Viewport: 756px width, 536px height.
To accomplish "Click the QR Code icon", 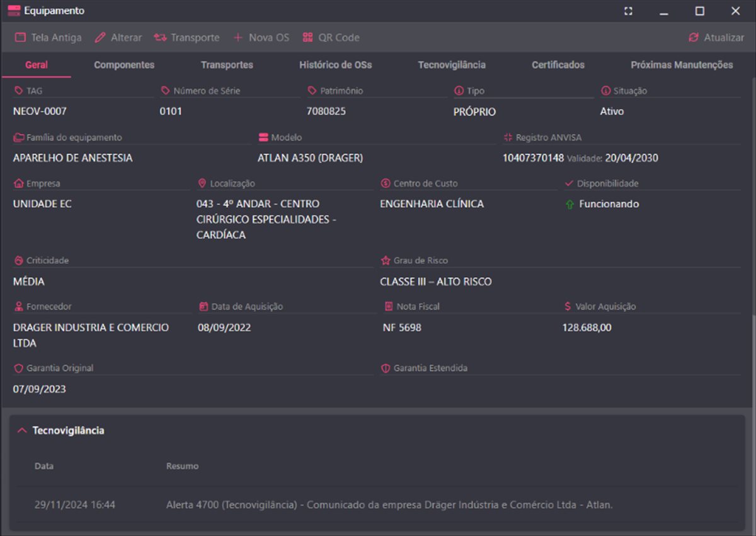I will 307,37.
